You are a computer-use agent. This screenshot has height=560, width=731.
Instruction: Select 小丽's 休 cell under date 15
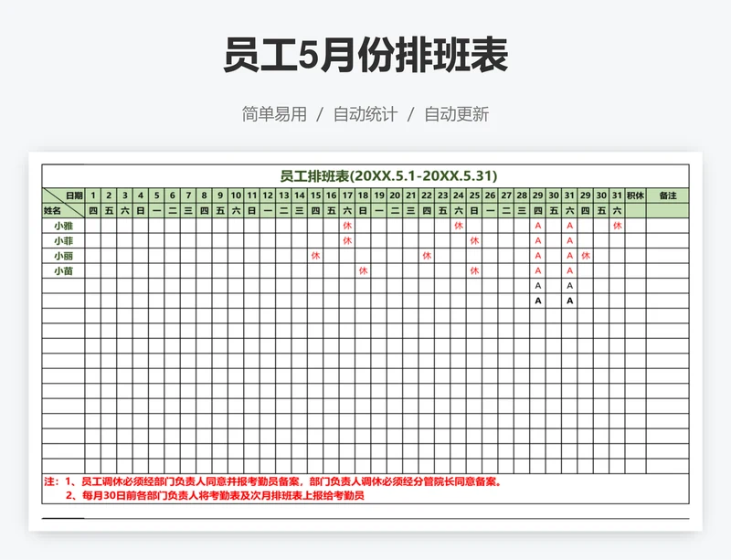coord(315,256)
